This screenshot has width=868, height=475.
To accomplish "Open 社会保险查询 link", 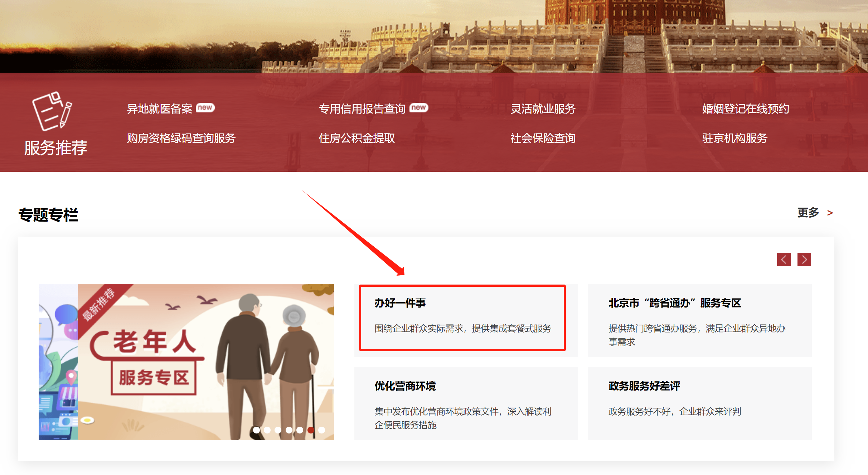I will coord(543,138).
